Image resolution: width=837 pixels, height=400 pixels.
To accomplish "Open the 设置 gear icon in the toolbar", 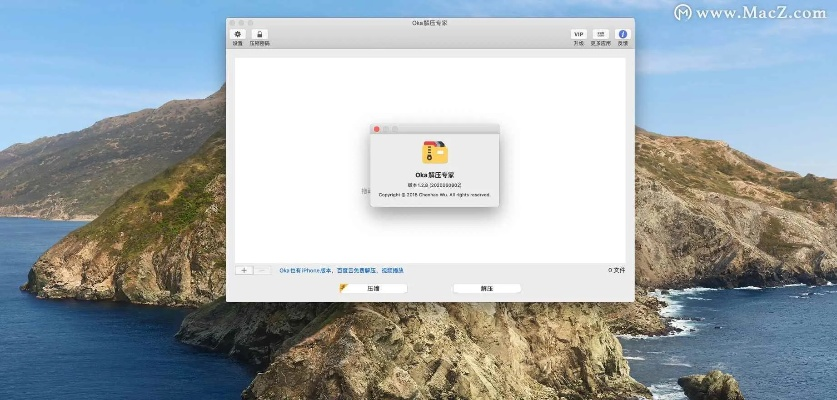I will pos(238,34).
